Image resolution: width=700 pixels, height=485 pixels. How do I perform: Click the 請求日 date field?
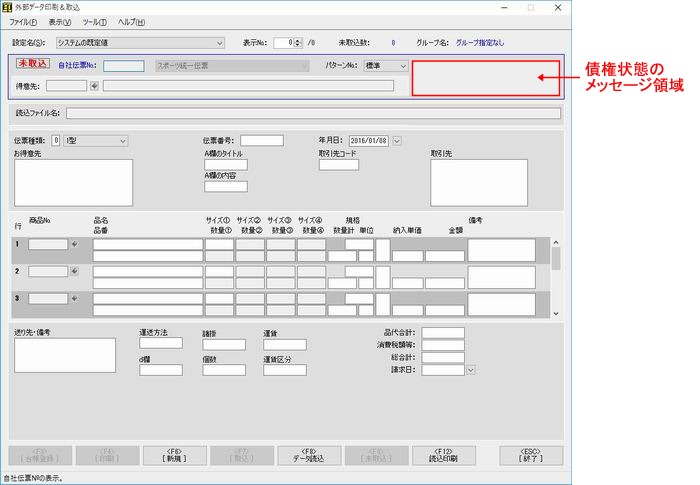(443, 370)
